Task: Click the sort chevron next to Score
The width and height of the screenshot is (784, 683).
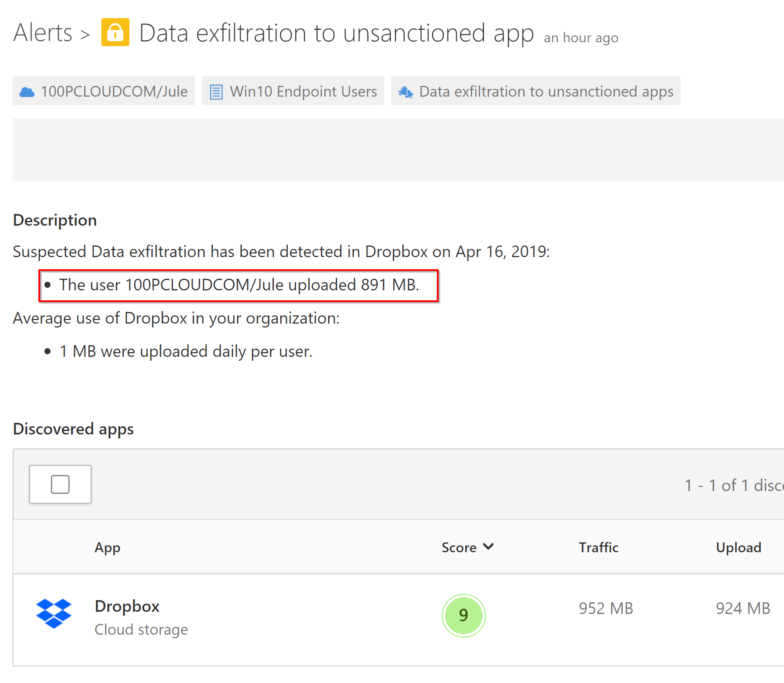Action: [488, 547]
